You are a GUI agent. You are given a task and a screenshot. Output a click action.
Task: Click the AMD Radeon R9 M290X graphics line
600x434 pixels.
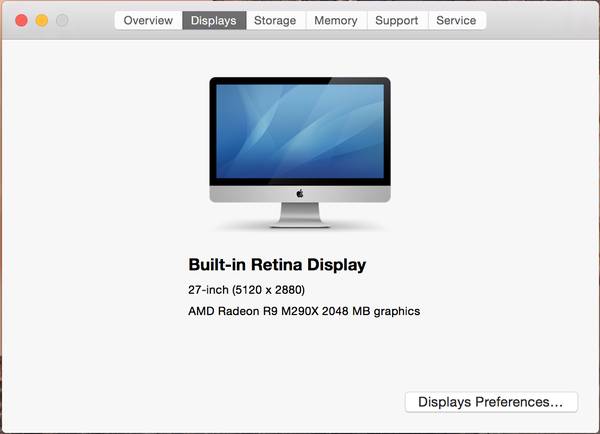click(x=304, y=311)
